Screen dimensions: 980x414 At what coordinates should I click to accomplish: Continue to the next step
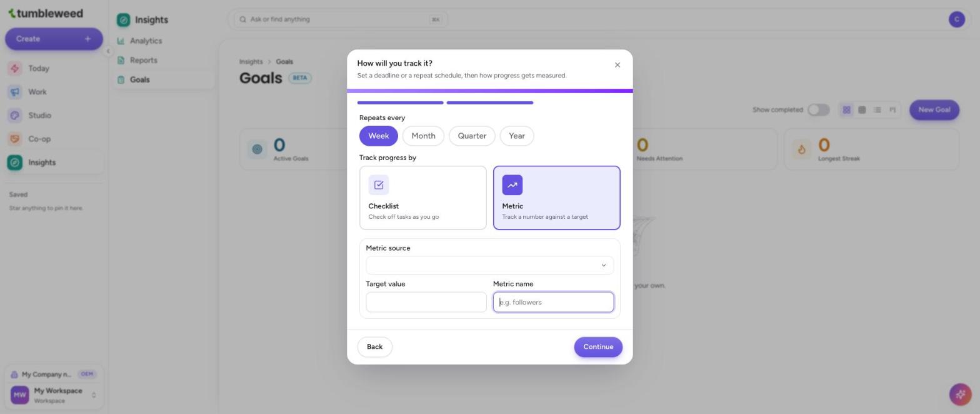tap(598, 347)
